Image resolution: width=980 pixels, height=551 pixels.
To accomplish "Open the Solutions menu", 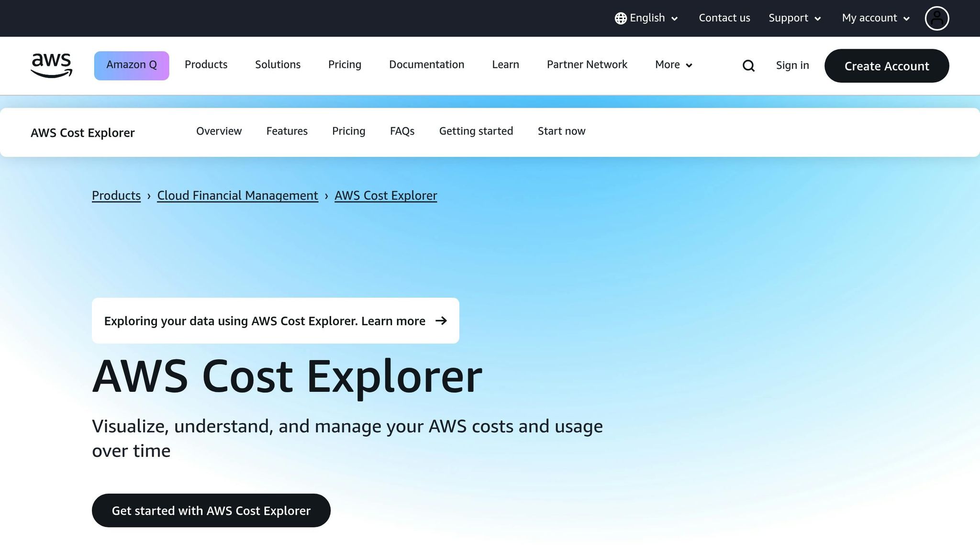I will pyautogui.click(x=278, y=65).
